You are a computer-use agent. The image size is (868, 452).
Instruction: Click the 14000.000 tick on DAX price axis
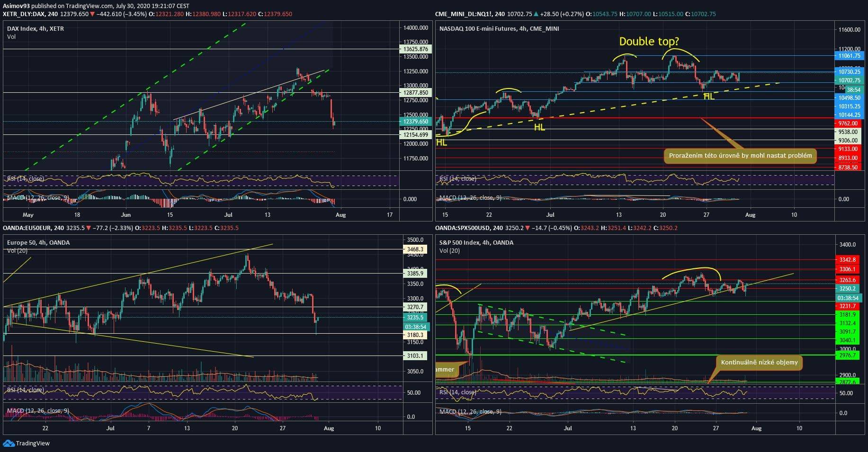point(416,28)
